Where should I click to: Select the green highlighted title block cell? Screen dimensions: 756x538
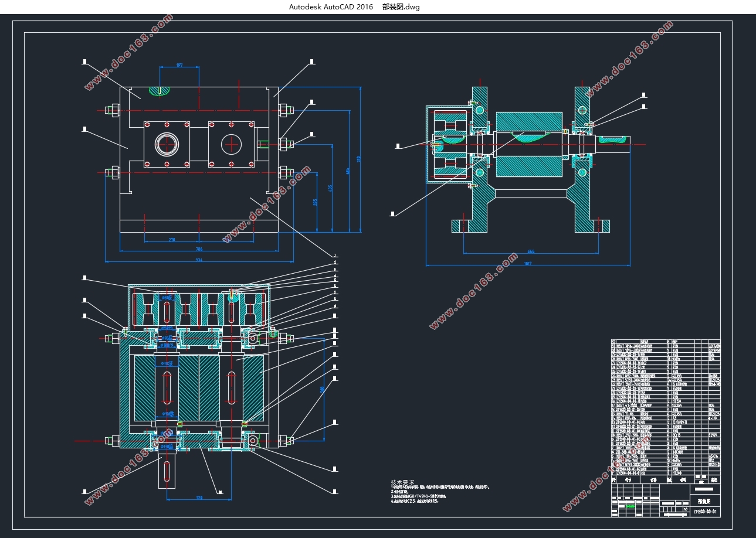tap(629, 506)
